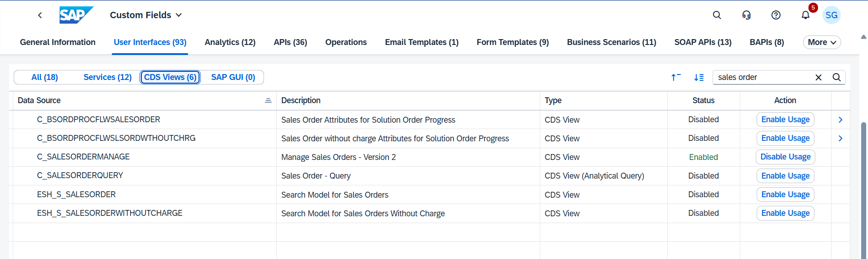Run search with the table magnifier icon

[836, 77]
